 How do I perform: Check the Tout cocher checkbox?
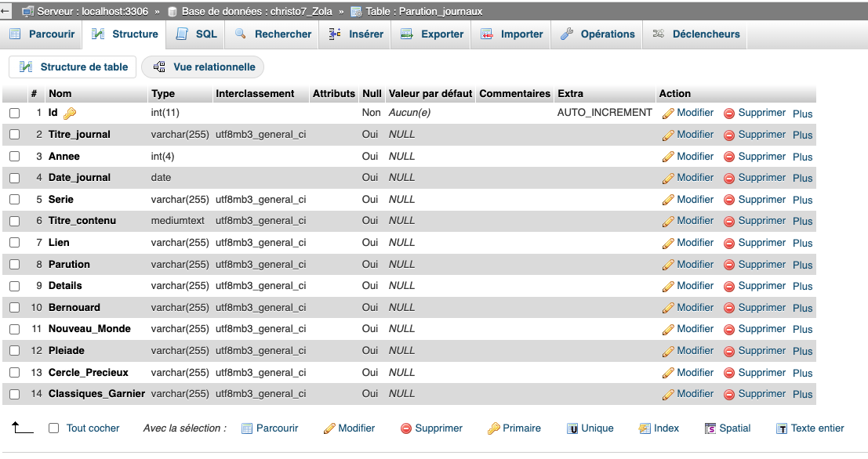[x=53, y=428]
